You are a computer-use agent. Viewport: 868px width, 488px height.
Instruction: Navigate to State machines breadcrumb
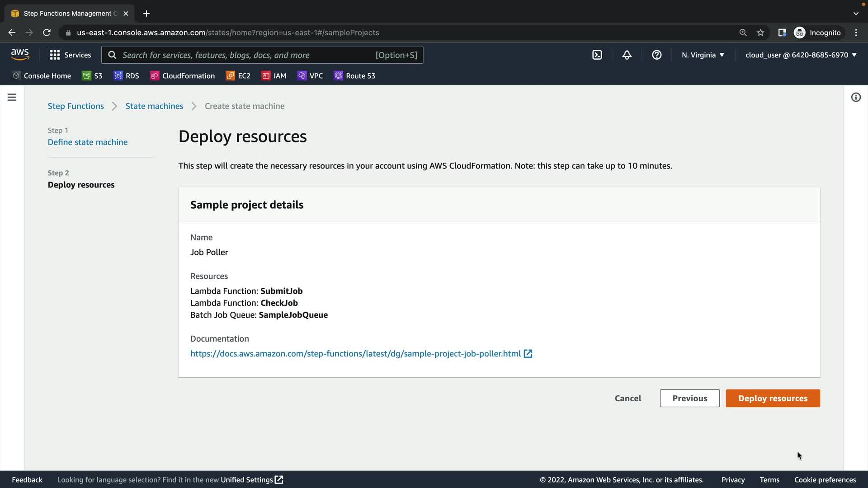point(154,106)
